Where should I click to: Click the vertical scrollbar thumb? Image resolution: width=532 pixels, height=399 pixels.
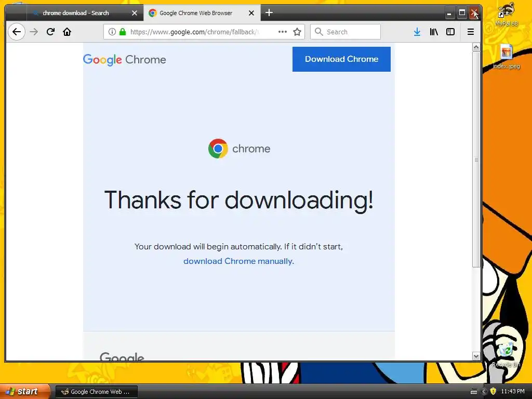pyautogui.click(x=476, y=159)
